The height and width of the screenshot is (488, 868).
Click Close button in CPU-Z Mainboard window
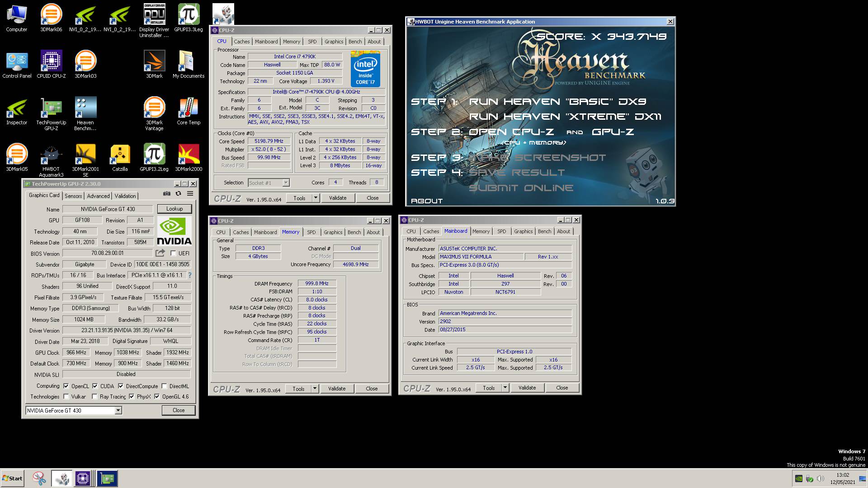click(x=562, y=388)
